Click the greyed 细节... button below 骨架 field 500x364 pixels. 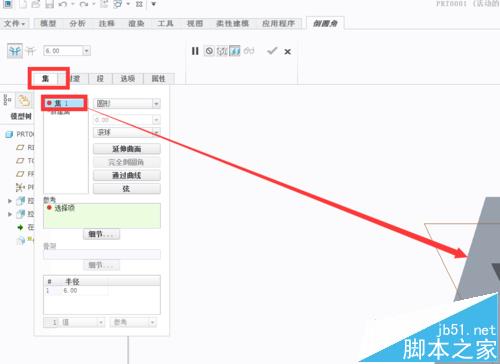(x=101, y=265)
